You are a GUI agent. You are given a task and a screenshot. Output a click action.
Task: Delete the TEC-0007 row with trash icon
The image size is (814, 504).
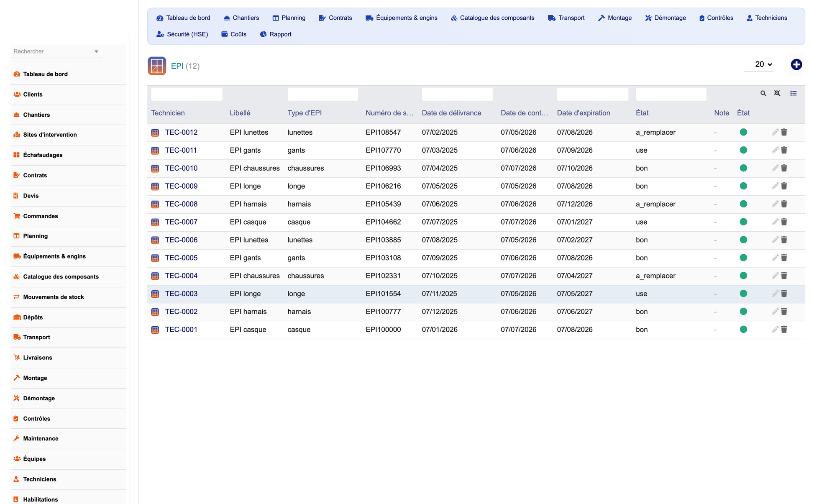784,222
